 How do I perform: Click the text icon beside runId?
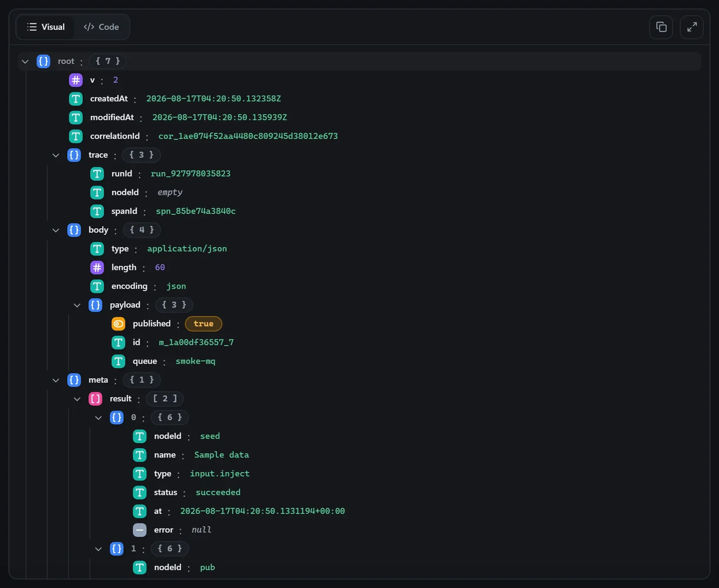coord(97,174)
